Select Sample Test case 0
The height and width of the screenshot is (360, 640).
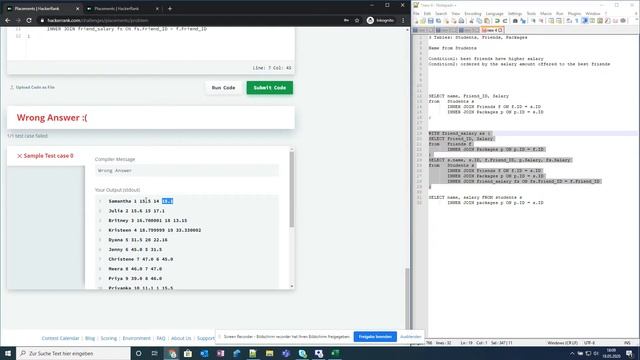[45, 156]
